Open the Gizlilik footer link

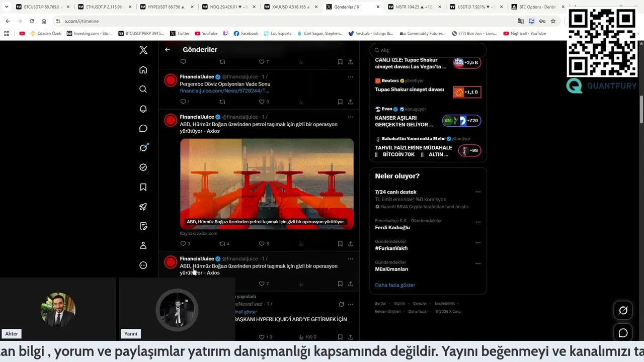[x=399, y=304]
